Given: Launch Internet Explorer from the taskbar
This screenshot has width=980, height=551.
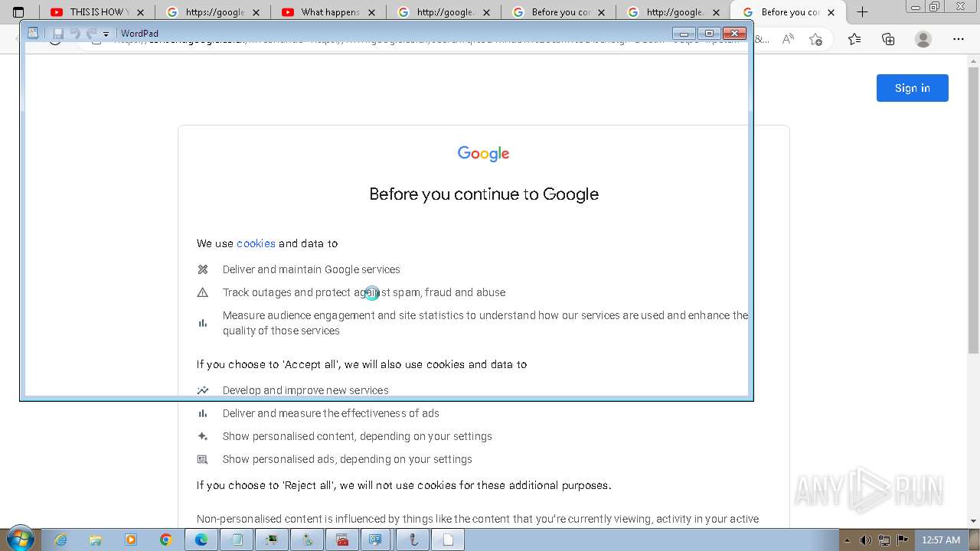Looking at the screenshot, I should point(60,540).
